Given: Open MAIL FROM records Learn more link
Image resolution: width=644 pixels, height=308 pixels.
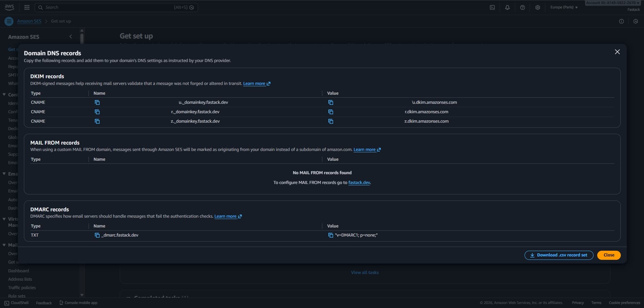Looking at the screenshot, I should point(367,150).
